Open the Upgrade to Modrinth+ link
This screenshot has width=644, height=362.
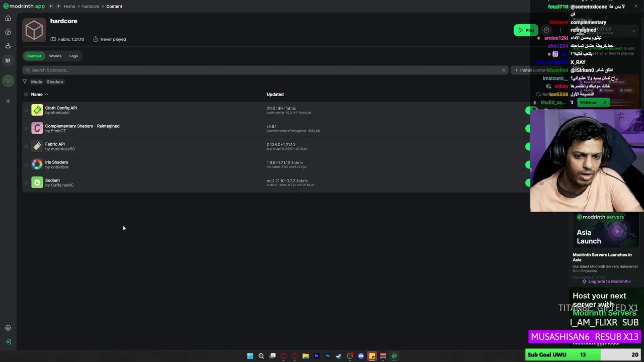606,282
